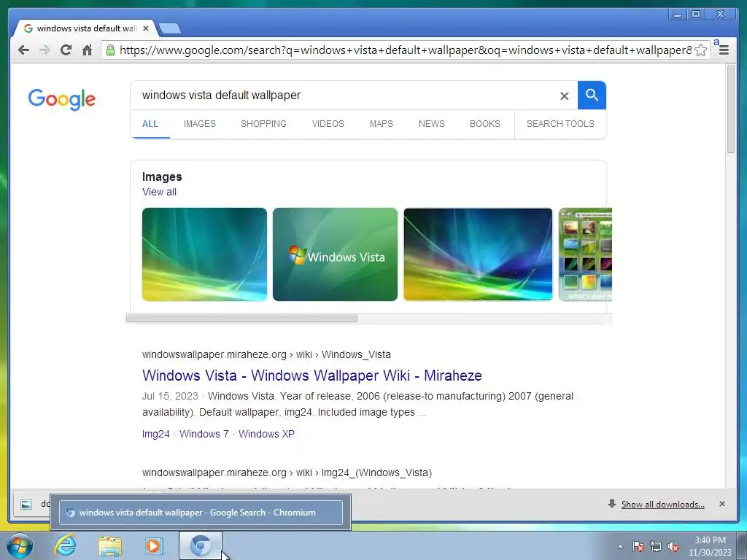
Task: Open Windows Explorer from the taskbar
Action: click(110, 545)
